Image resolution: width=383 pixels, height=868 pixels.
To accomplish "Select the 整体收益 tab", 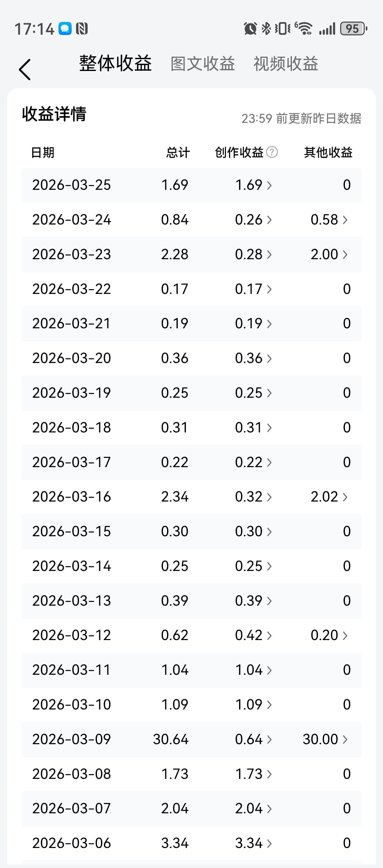I will pos(115,64).
